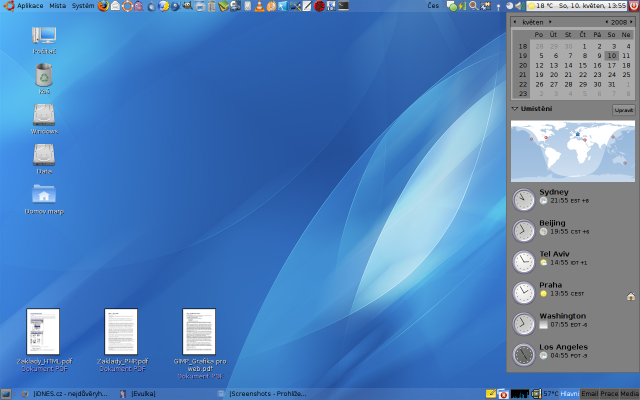Click the 18 °C weather indicator
The width and height of the screenshot is (640, 400).
(x=542, y=6)
